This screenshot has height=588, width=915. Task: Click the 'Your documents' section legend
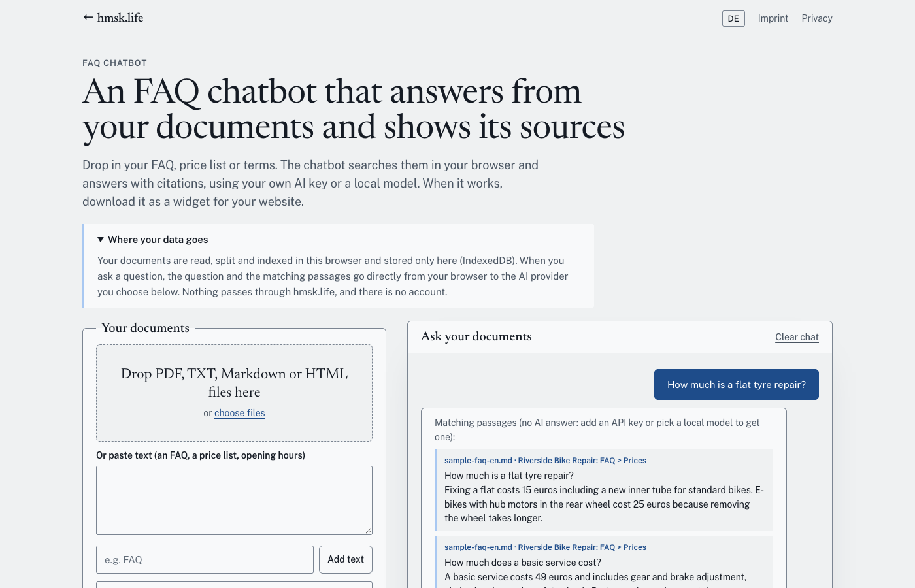(145, 328)
